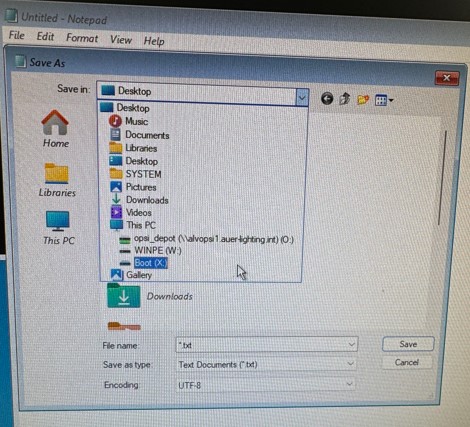Click Libraries in the places bar
Screen dimensions: 470x427
pos(57,180)
